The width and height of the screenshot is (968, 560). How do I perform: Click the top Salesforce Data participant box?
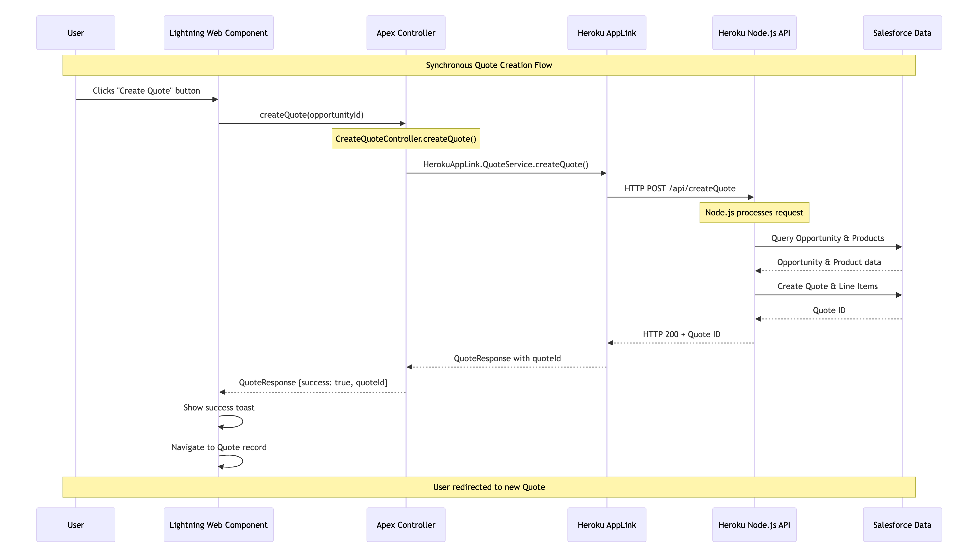point(902,33)
